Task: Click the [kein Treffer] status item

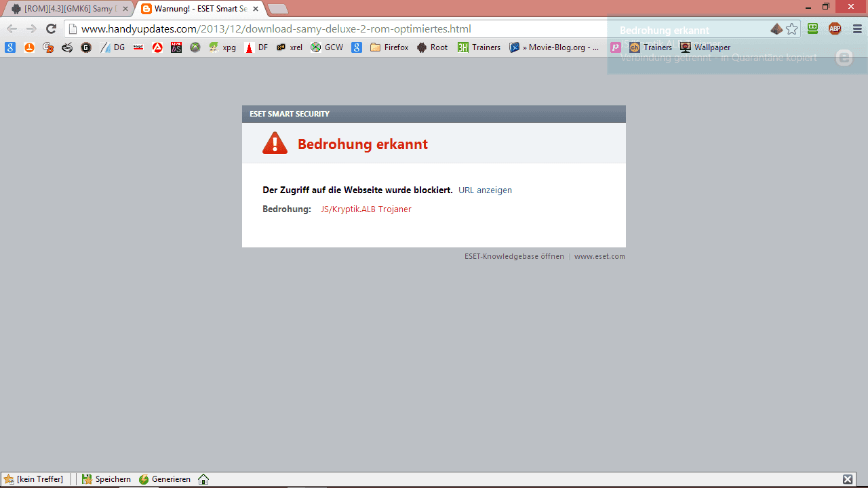Action: pos(34,479)
